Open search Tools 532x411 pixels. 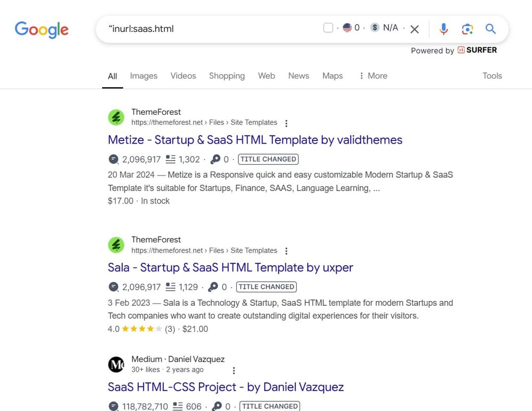tap(492, 76)
